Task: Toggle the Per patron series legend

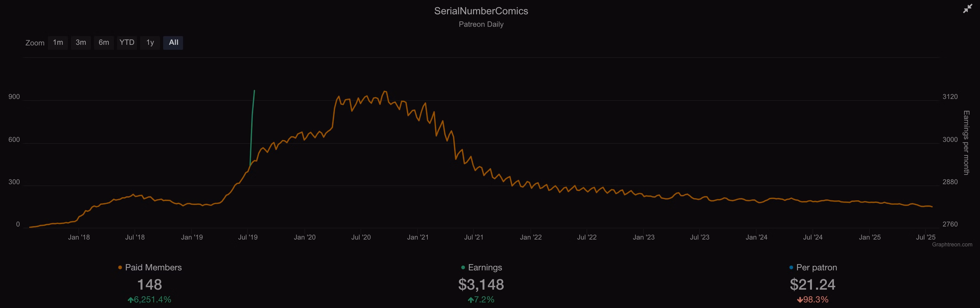Action: [817, 268]
